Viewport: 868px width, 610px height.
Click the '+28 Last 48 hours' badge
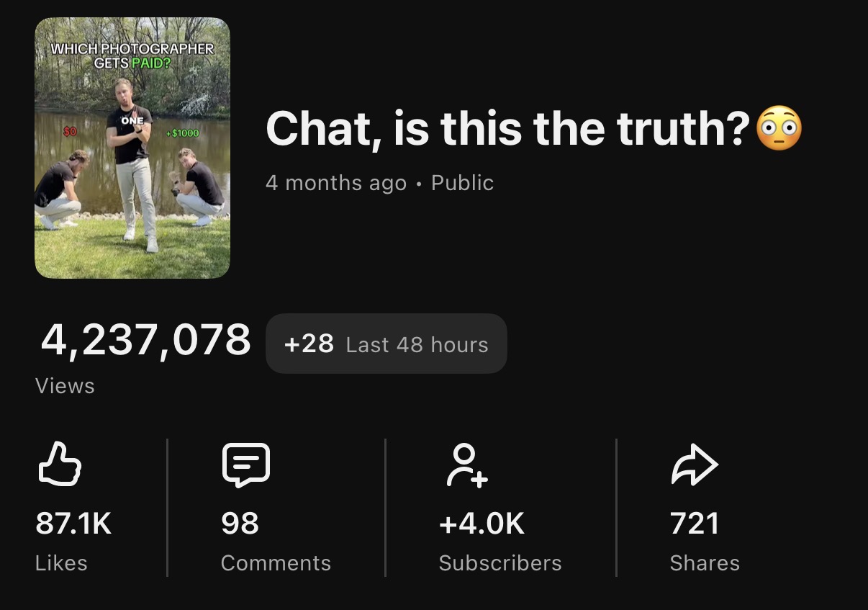[x=386, y=344]
